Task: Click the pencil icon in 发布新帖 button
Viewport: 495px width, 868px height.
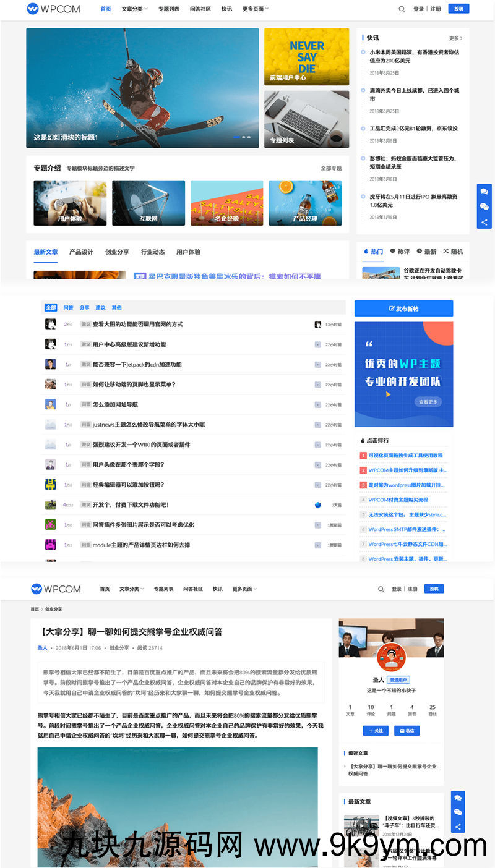Action: 391,308
